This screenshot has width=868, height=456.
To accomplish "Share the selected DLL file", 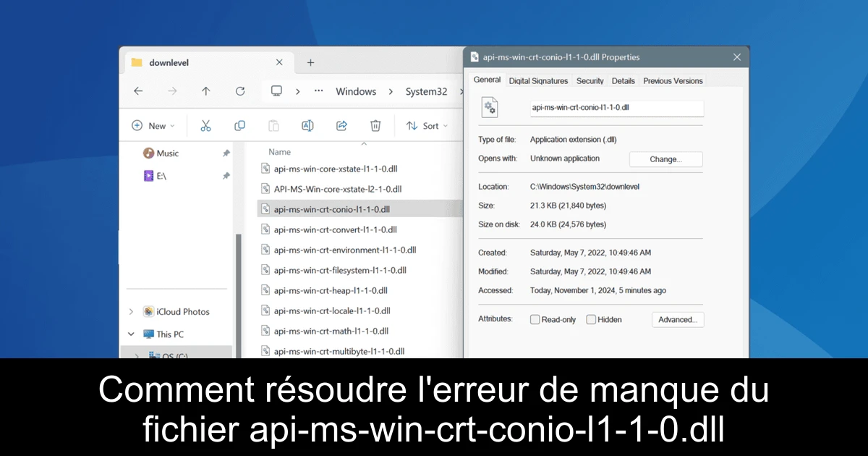I will tap(341, 125).
